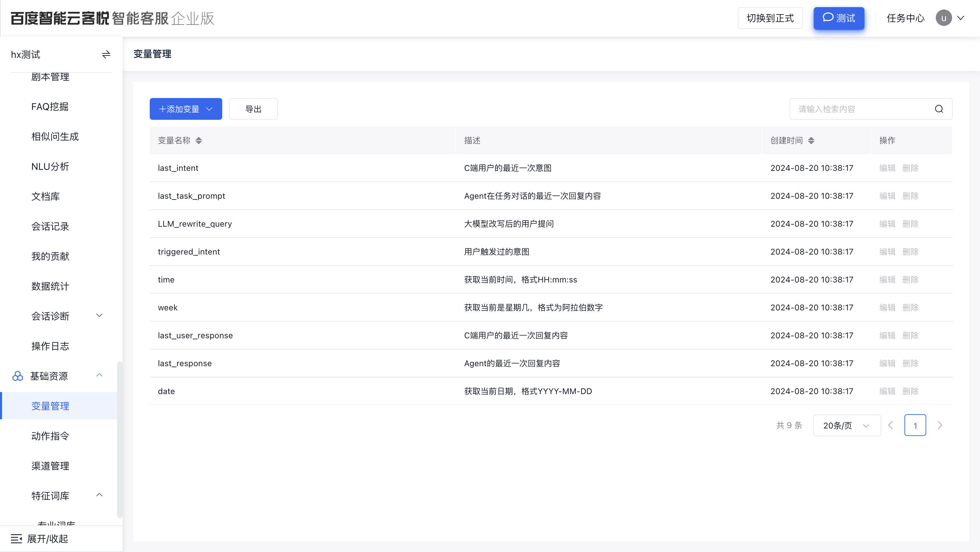The height and width of the screenshot is (552, 980).
Task: Open 任务中心
Action: [x=905, y=18]
